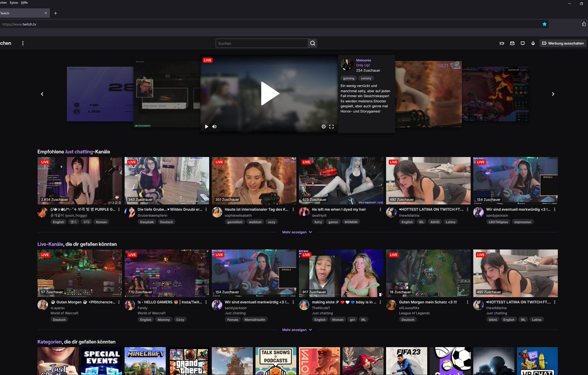Click deathlyill's avatar

(x=304, y=212)
